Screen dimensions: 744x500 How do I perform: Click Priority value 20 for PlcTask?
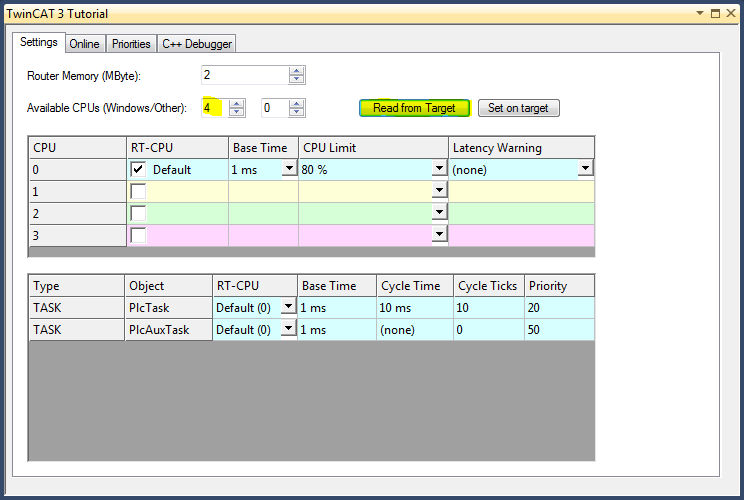[x=559, y=308]
